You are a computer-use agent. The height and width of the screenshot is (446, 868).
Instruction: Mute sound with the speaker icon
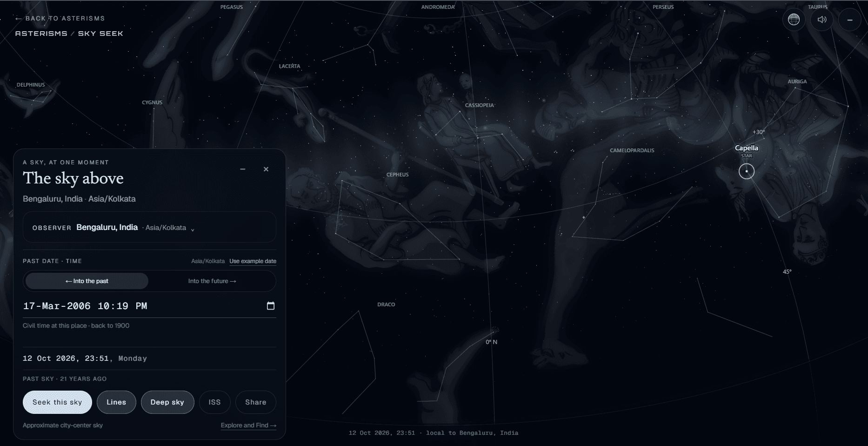[822, 20]
